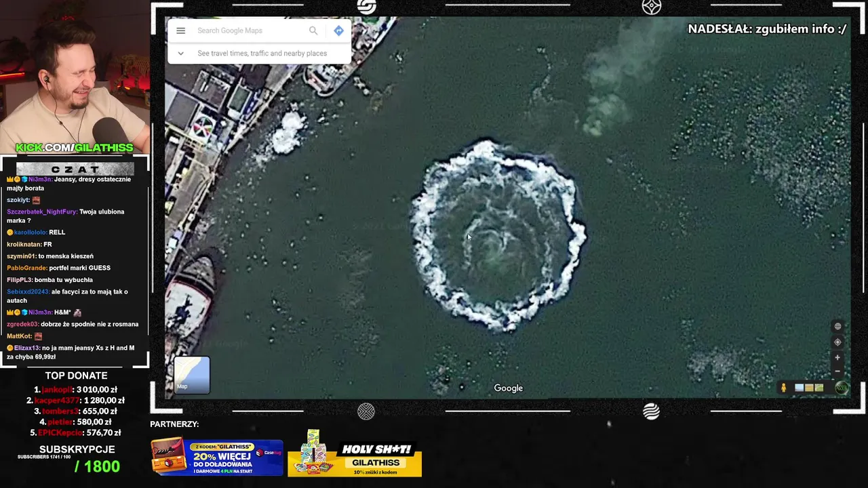868x488 pixels.
Task: Click EPICKepcio donation 576,70 zł
Action: (x=76, y=433)
